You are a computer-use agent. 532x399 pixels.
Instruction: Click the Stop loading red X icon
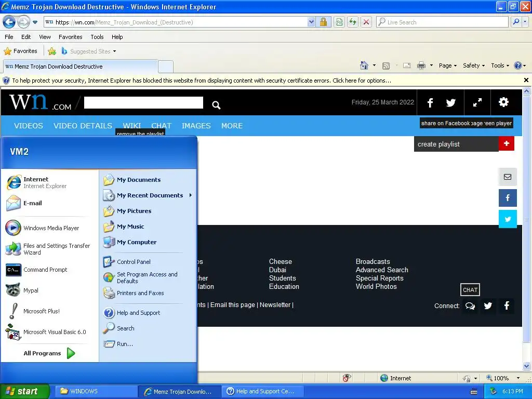coord(366,22)
